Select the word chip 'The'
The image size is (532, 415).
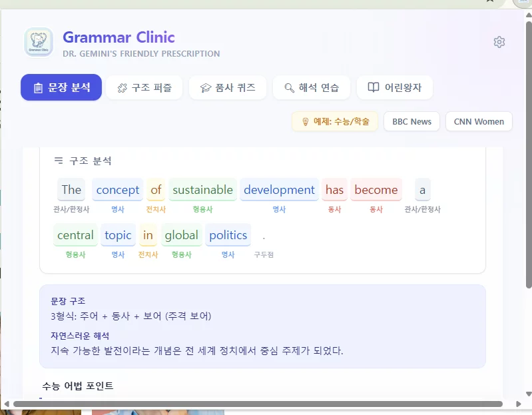(71, 190)
